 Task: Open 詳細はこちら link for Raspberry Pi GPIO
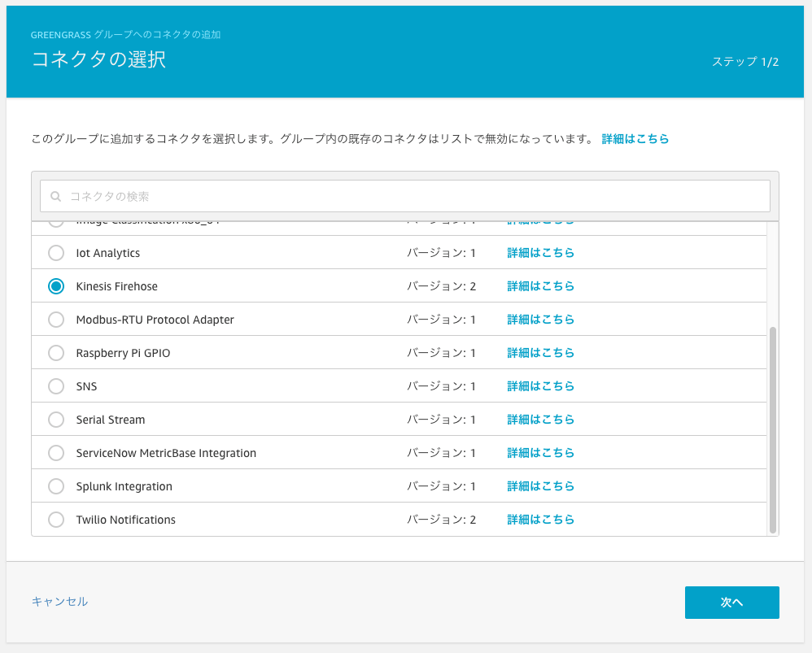540,353
